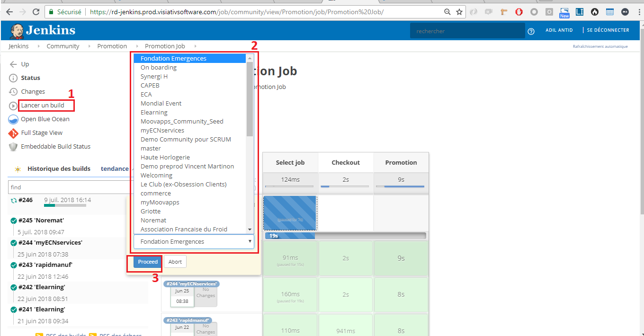Click the 19s running build progress bar
Image resolution: width=644 pixels, height=336 pixels.
(345, 236)
